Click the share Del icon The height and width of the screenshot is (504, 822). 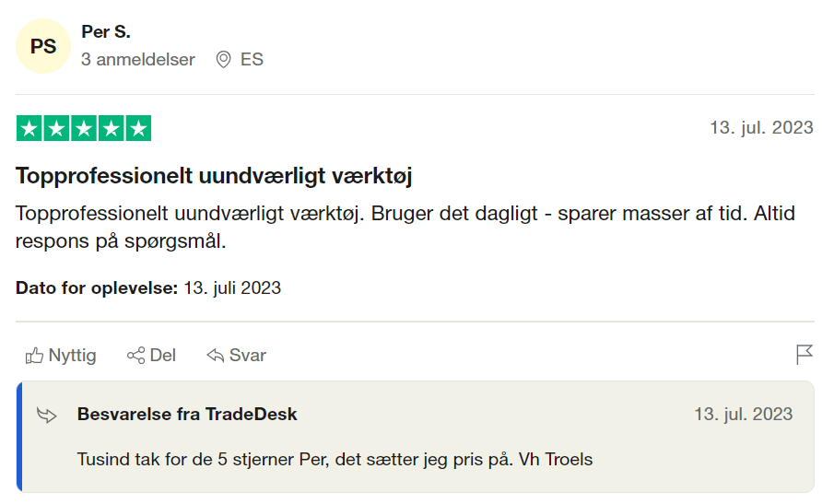(x=135, y=356)
